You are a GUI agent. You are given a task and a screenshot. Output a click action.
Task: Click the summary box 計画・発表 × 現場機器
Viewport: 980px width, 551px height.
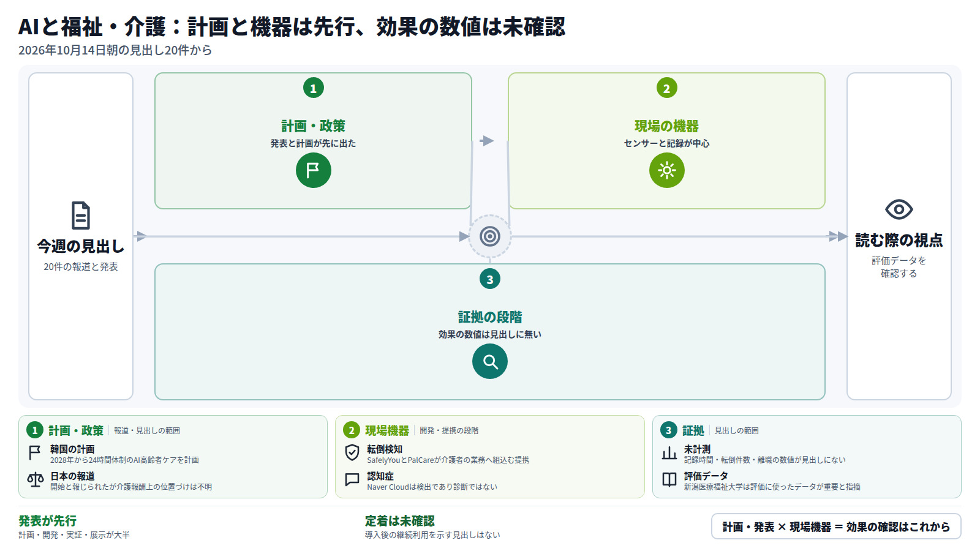pyautogui.click(x=836, y=527)
